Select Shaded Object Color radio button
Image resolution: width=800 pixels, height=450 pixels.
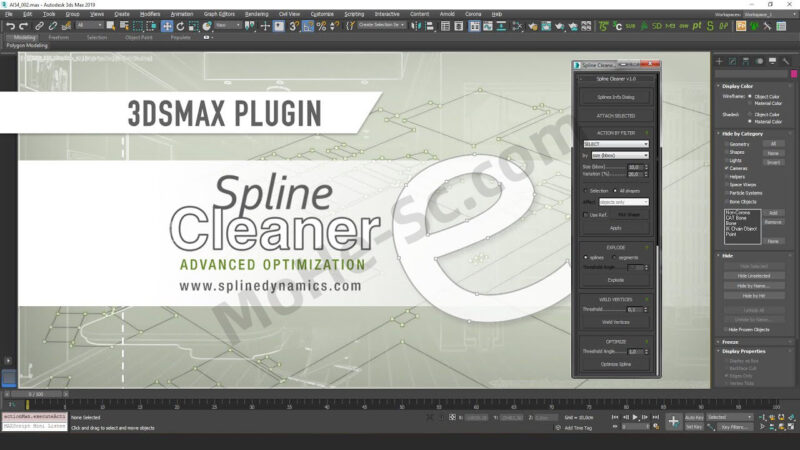point(749,114)
